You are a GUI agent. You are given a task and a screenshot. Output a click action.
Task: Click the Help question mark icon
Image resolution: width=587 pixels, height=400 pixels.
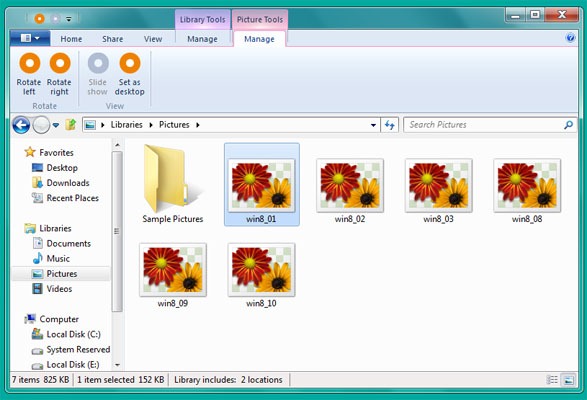pyautogui.click(x=570, y=37)
